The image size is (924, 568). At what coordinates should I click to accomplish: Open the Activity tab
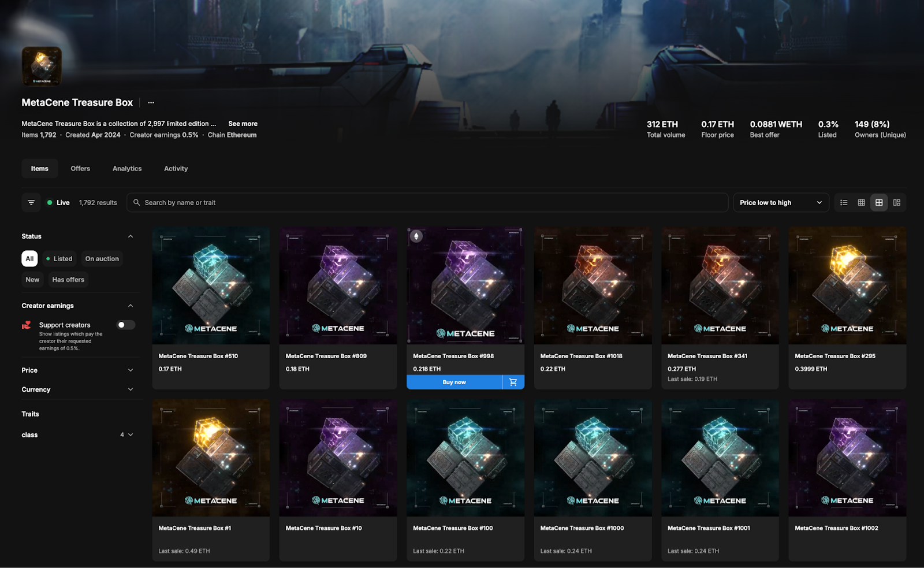pyautogui.click(x=176, y=169)
